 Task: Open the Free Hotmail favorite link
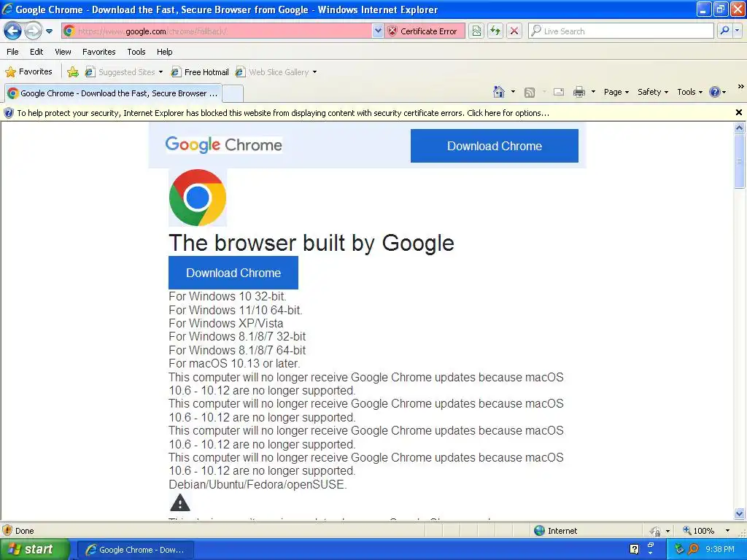[x=200, y=72]
